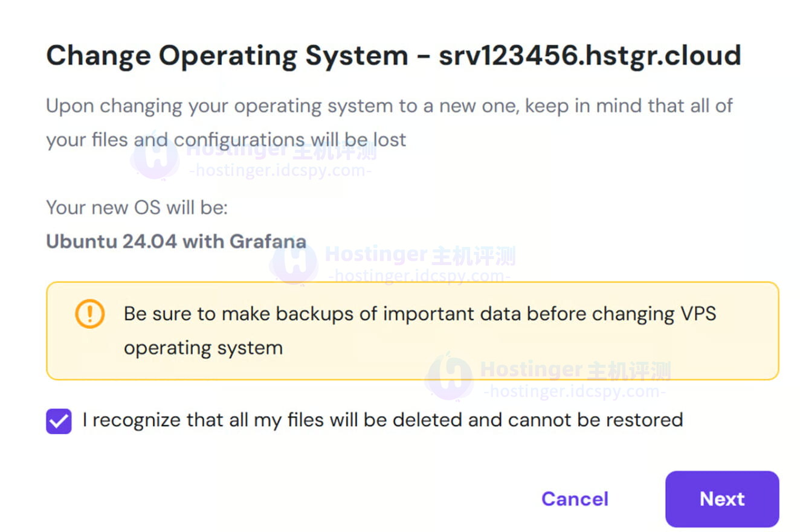Click 'Hostinger 主机评测' watermark text beside Grafana

[x=420, y=255]
